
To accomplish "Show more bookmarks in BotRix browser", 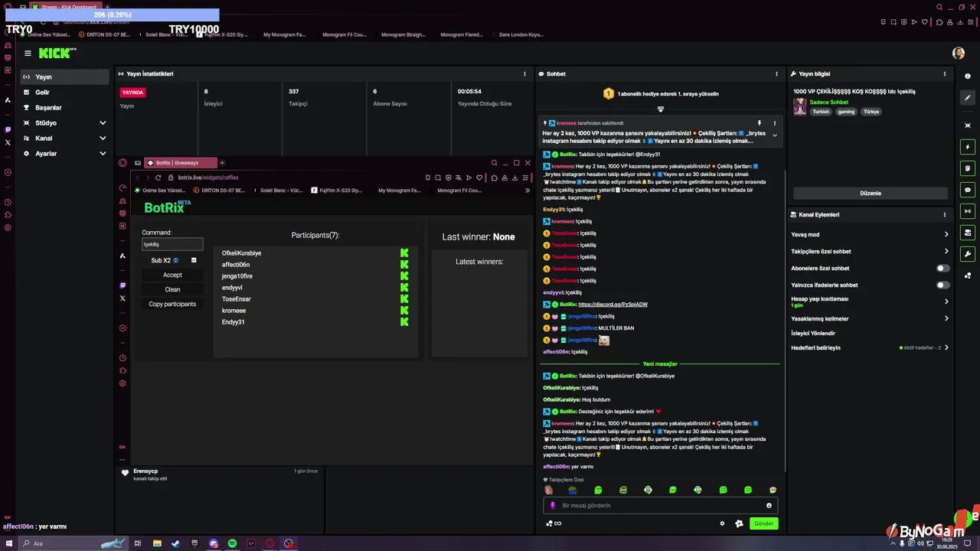I will pos(527,191).
